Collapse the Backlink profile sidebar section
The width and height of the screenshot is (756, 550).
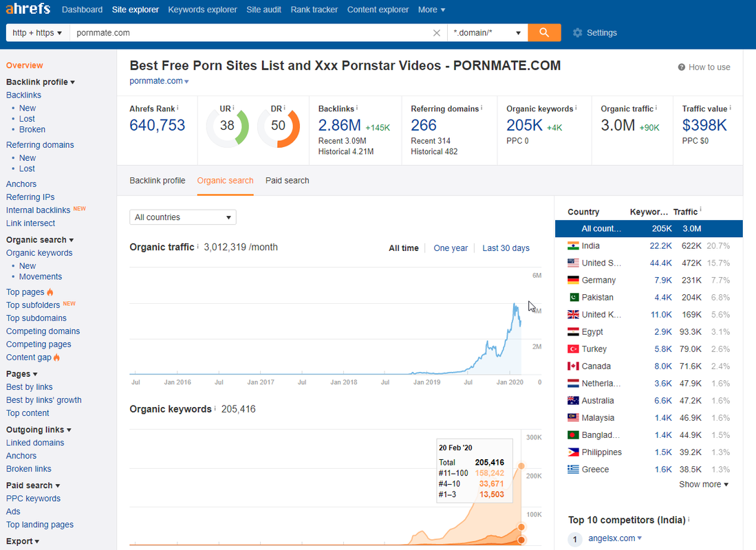point(41,82)
